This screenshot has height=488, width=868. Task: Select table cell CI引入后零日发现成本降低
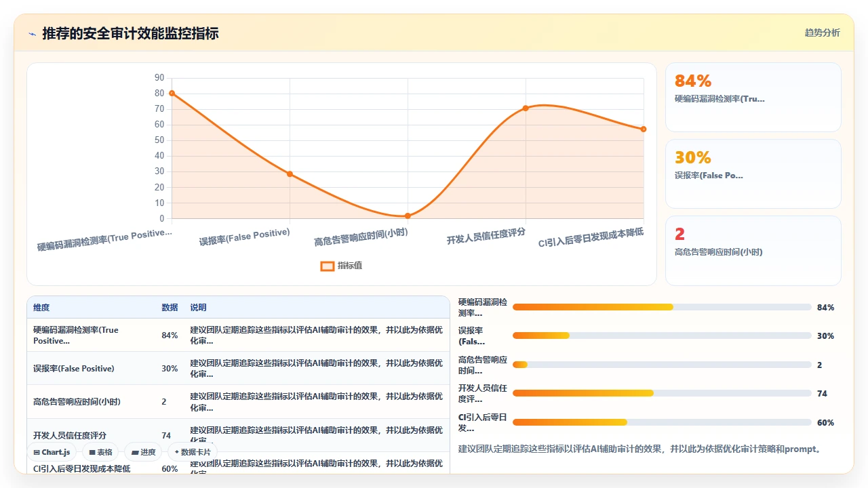(91, 468)
